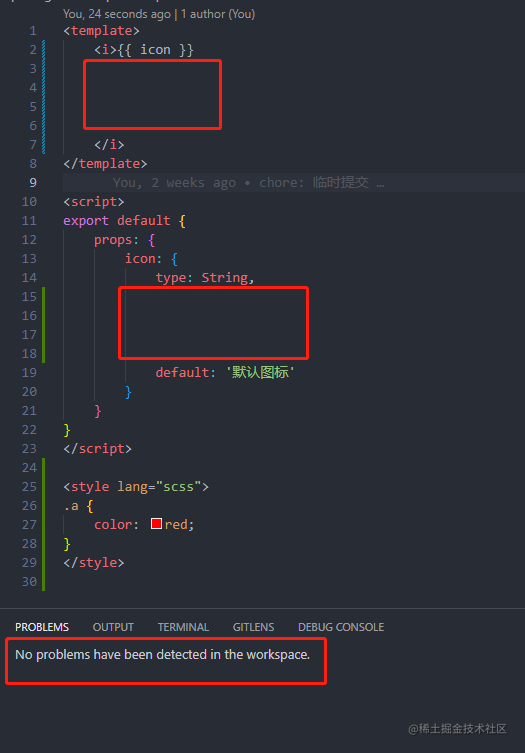Viewport: 525px width, 753px height.
Task: Click the GitLens authorship line 'You, 24 seconds ago'
Action: [117, 14]
